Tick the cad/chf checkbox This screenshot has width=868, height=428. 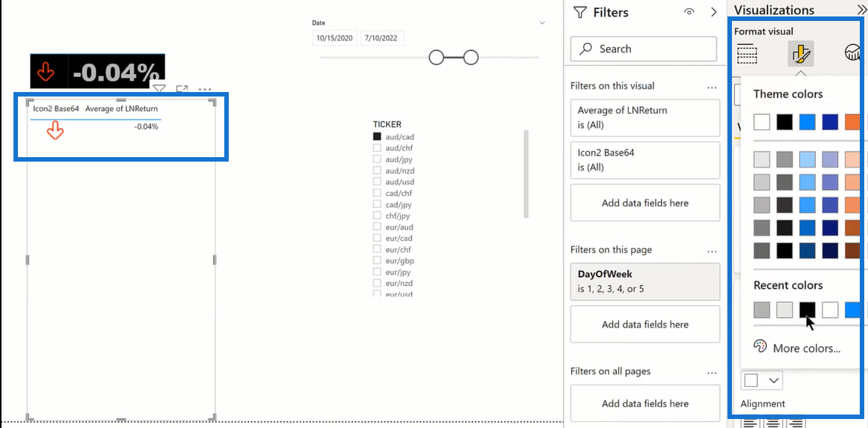[377, 193]
